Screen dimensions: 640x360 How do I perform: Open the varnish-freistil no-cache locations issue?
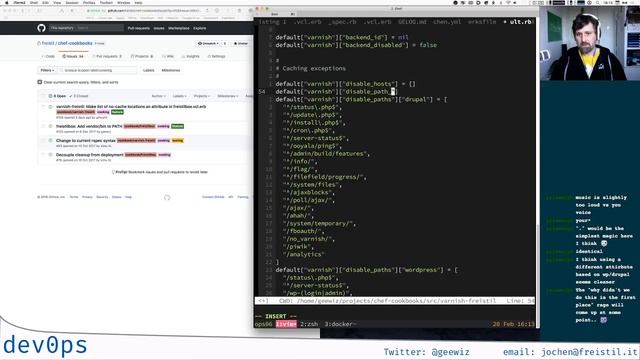click(131, 107)
